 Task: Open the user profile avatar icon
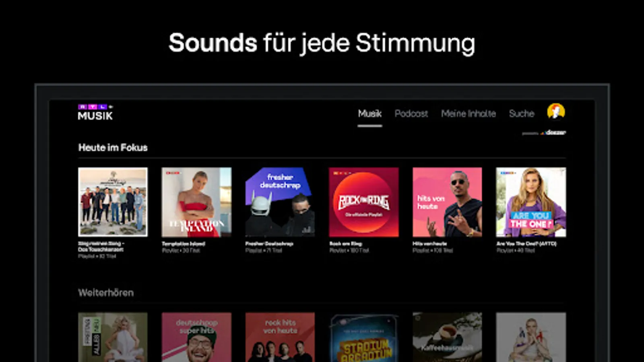click(x=556, y=111)
